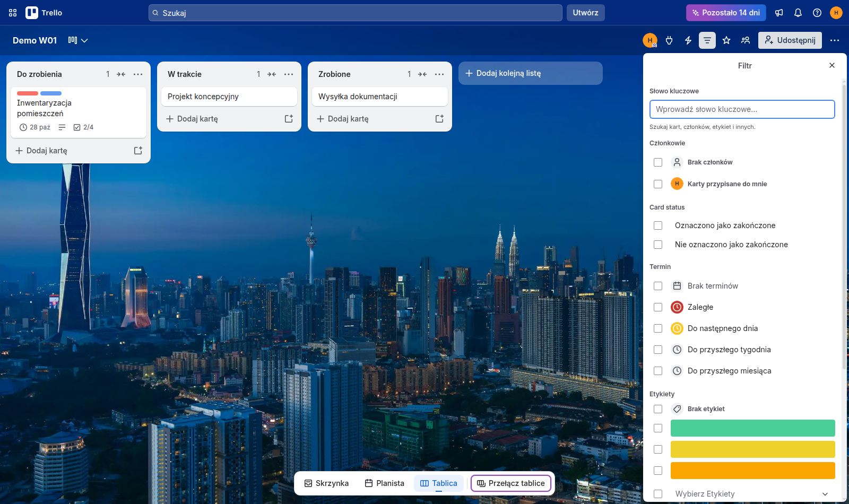
Task: Check Karty przypisane do mnie filter
Action: click(658, 184)
